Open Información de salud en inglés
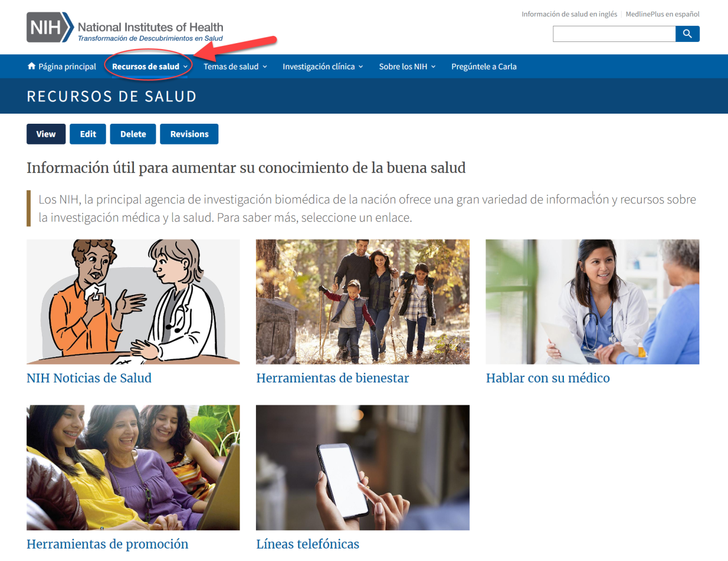The image size is (728, 561). (x=569, y=14)
